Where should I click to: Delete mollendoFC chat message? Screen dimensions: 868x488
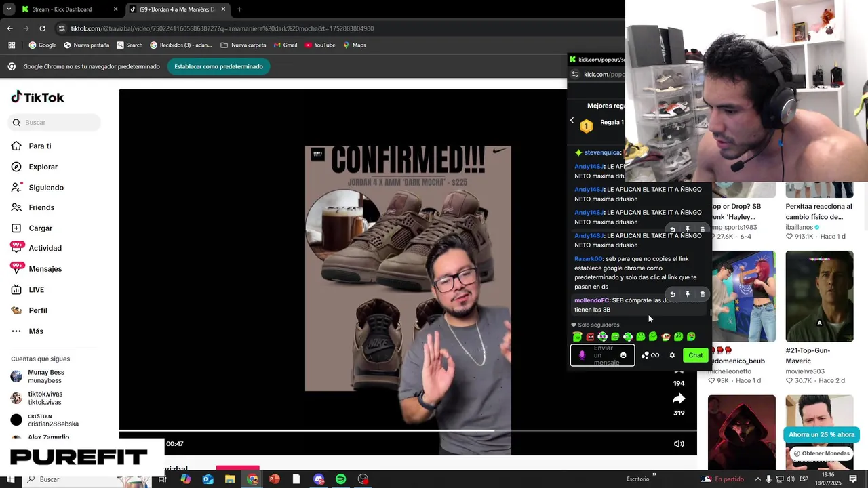coord(702,295)
